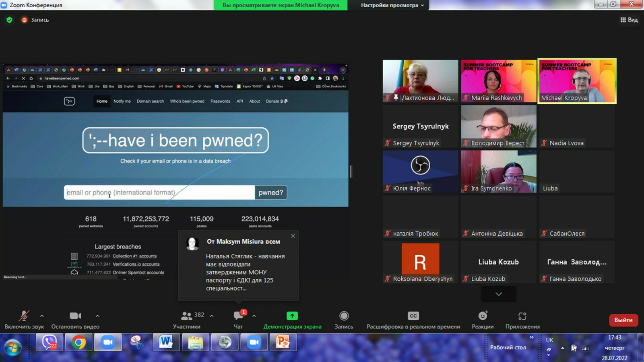Click the Record circle icon
Viewport: 644px width, 362px height.
pyautogui.click(x=344, y=316)
